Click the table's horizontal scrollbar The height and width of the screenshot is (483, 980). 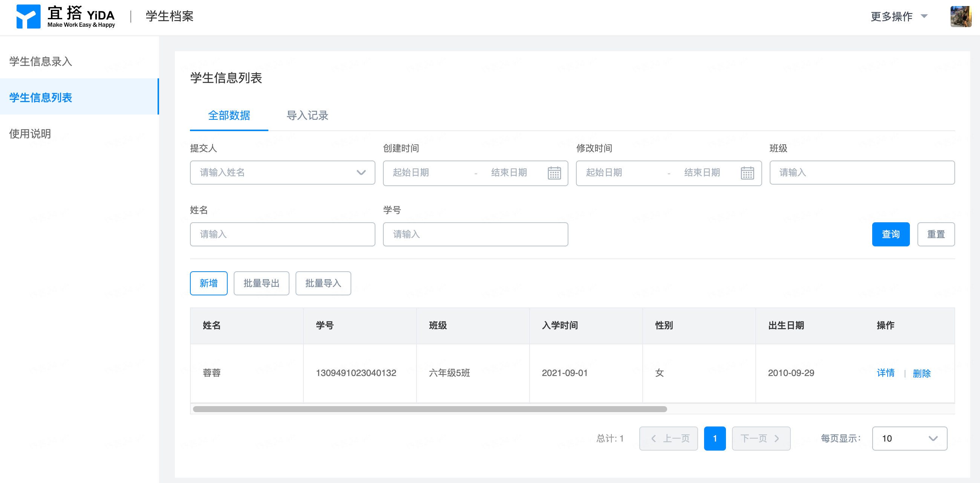[430, 409]
